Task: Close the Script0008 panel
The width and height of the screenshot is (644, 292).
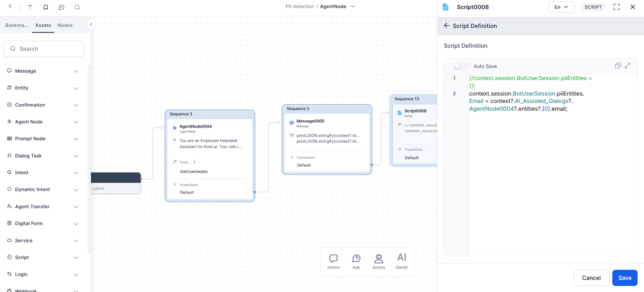Action: pyautogui.click(x=633, y=7)
